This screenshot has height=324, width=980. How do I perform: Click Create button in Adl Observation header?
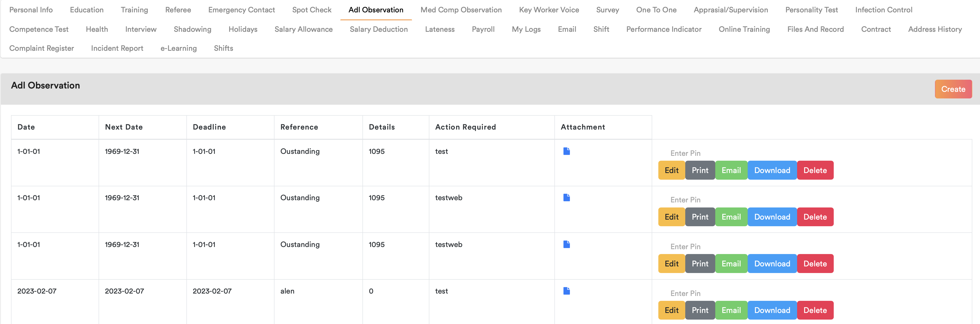point(953,89)
